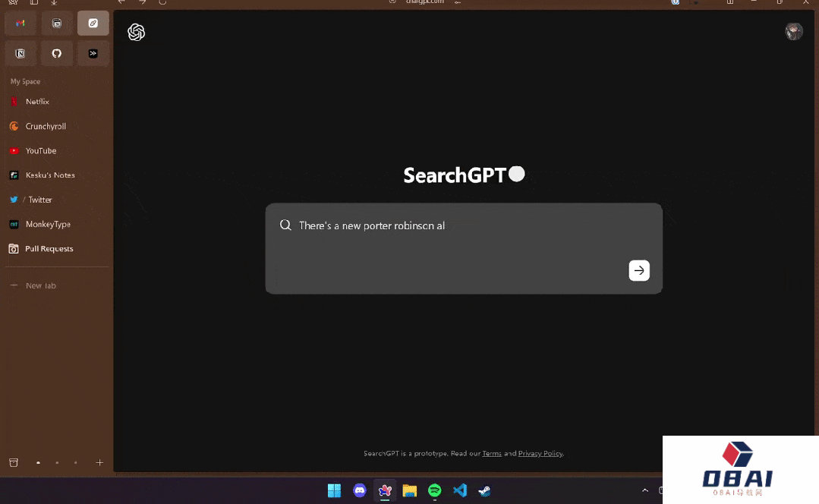Viewport: 819px width, 504px height.
Task: Open the Pull Requests sidebar item
Action: (x=49, y=249)
